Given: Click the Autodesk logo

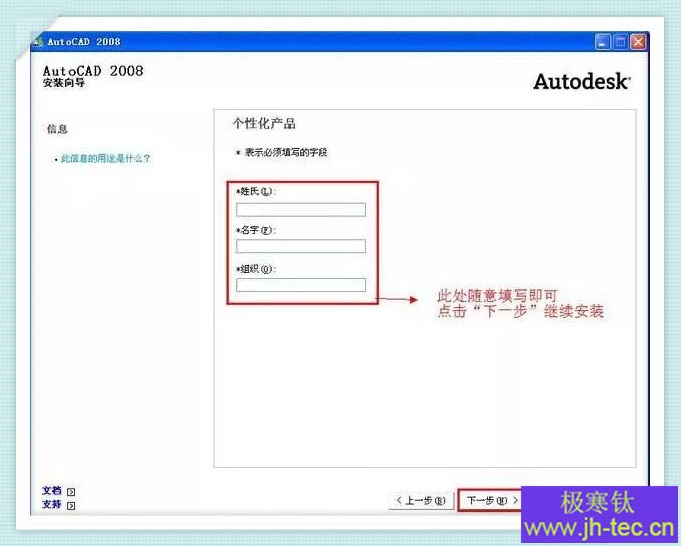Looking at the screenshot, I should (582, 81).
